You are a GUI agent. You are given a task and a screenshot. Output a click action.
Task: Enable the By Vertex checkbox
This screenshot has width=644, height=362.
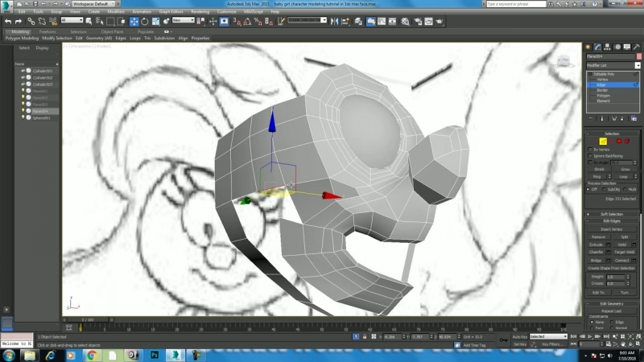tap(590, 150)
